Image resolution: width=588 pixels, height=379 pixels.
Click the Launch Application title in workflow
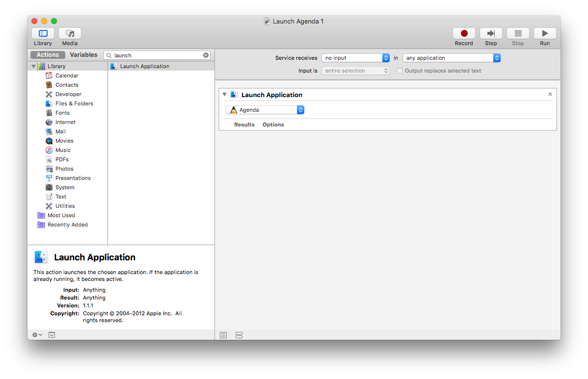pyautogui.click(x=271, y=95)
